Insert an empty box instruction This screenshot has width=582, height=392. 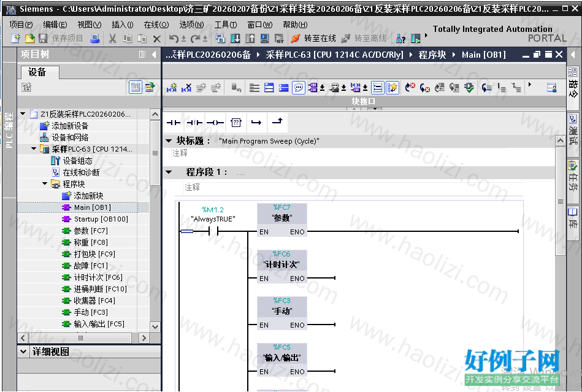(x=236, y=123)
